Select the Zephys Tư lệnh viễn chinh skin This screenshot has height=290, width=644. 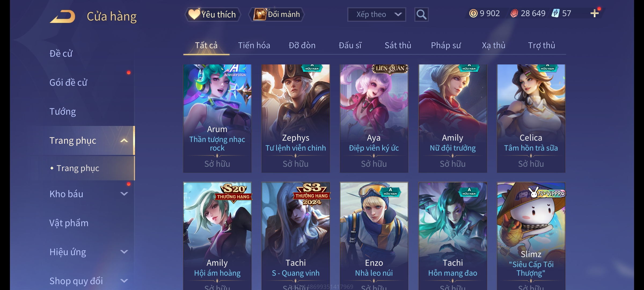coord(296,118)
